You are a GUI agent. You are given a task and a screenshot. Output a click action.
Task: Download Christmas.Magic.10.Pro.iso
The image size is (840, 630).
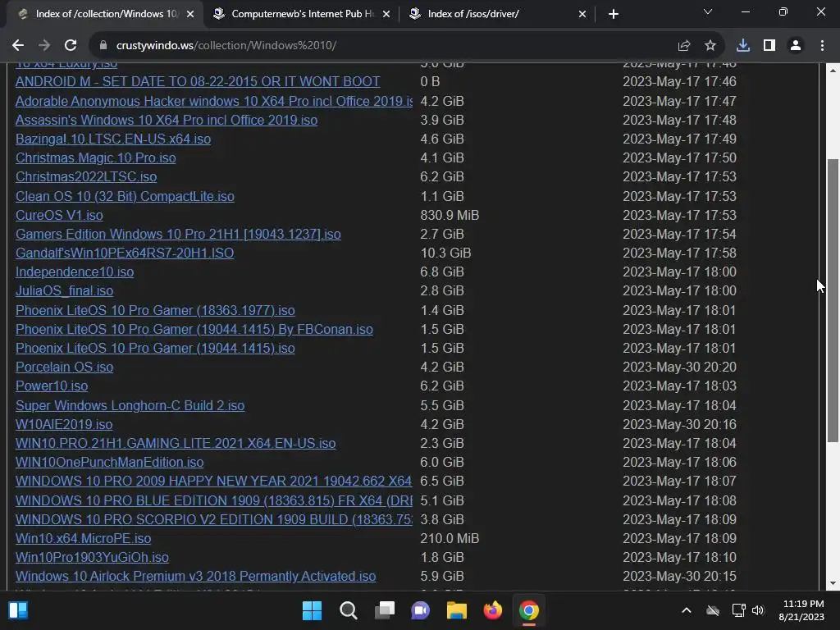pos(95,158)
